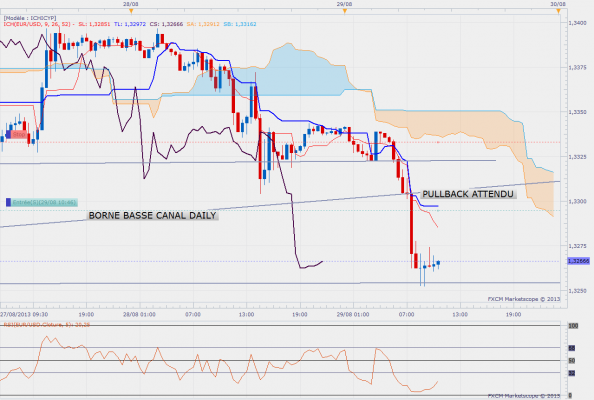This screenshot has height=400, width=594.
Task: Select the RSI level 68 marker
Action: pos(572,348)
